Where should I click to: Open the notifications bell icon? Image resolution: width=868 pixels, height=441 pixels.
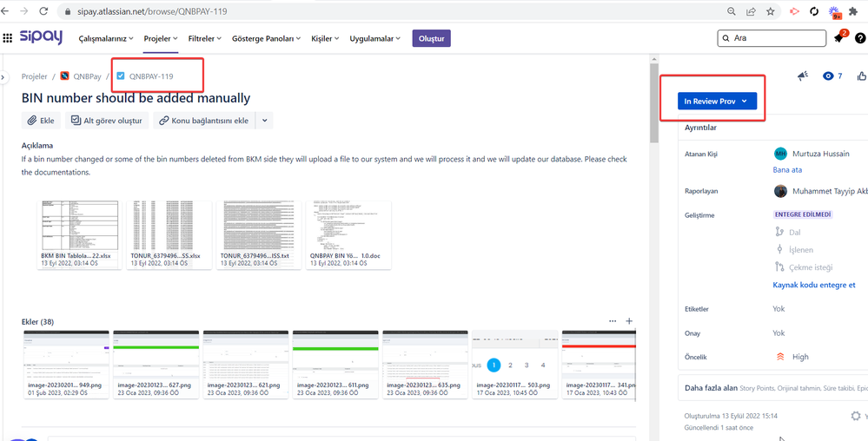[838, 38]
